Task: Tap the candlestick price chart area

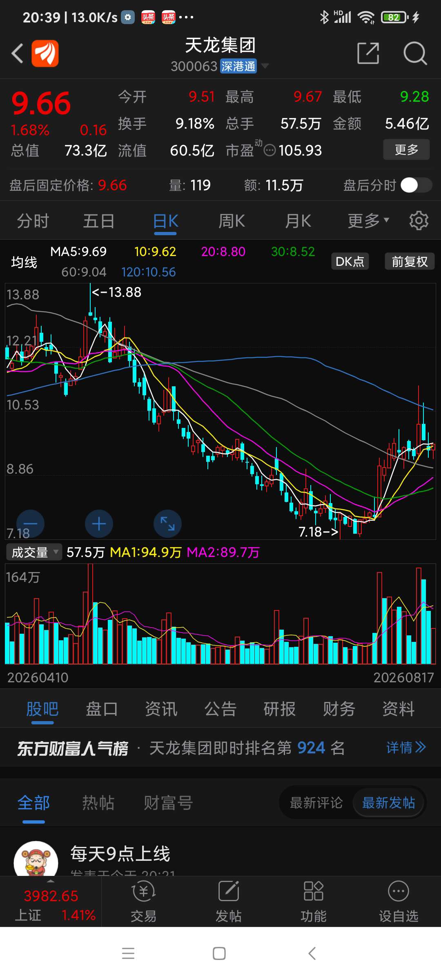Action: tap(220, 411)
